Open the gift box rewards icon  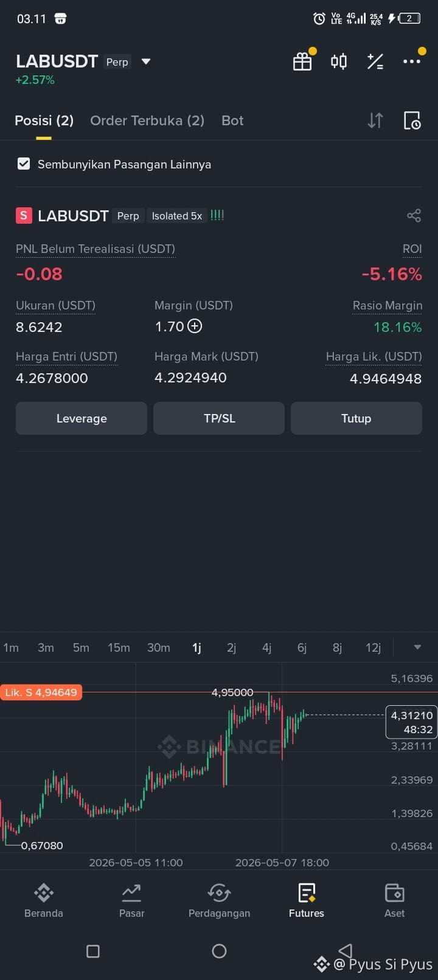point(302,61)
